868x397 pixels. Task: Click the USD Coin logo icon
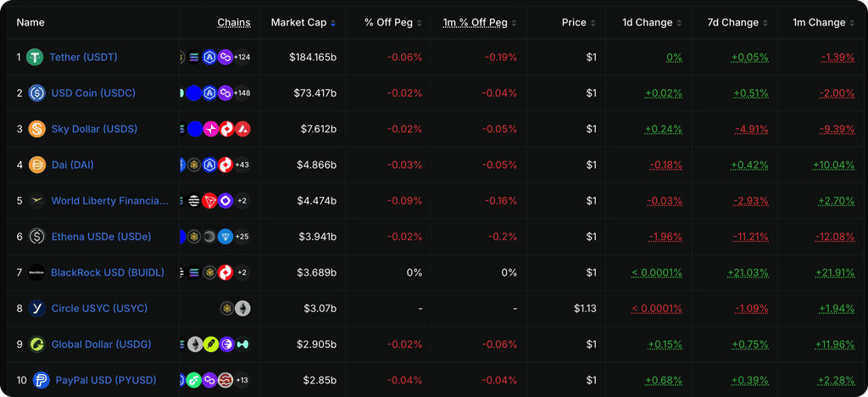36,93
